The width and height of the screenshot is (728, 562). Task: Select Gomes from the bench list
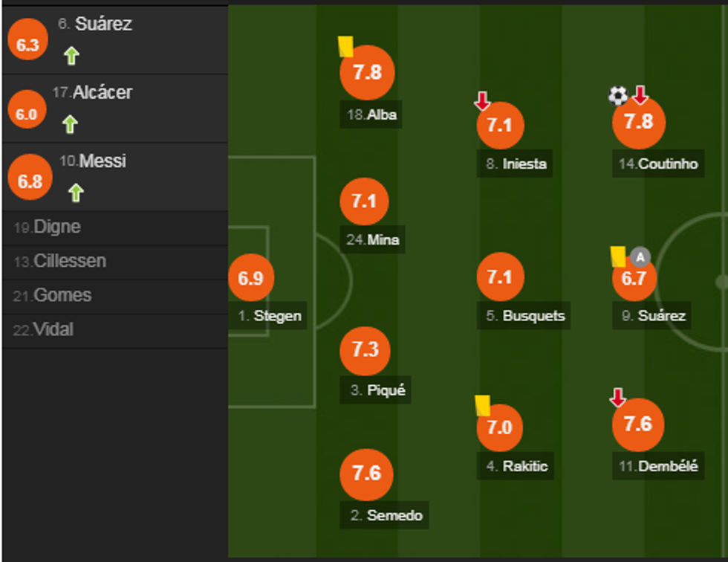[x=62, y=296]
